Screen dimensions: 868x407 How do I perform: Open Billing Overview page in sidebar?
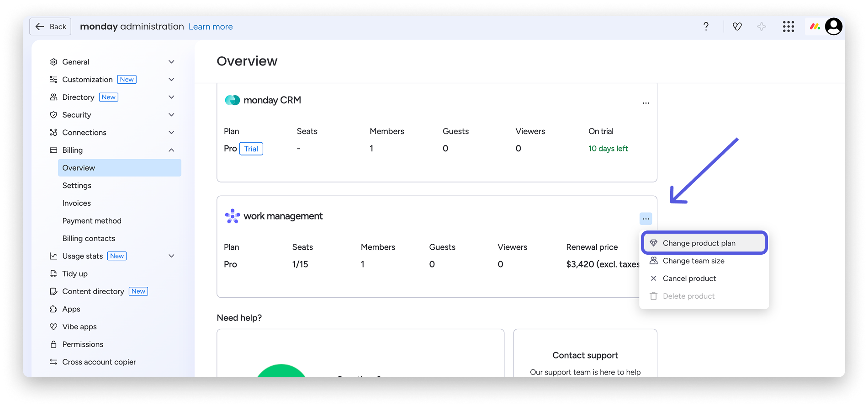click(x=119, y=168)
